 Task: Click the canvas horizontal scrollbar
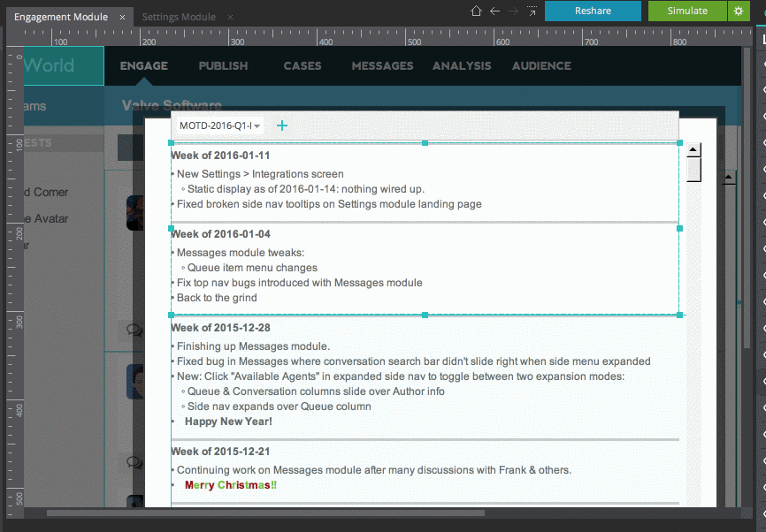click(x=265, y=513)
